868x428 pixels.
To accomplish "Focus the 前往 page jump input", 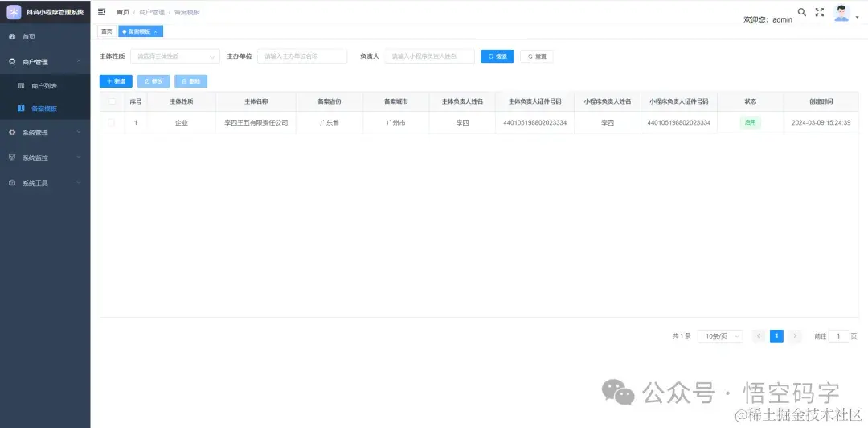I will pos(838,336).
